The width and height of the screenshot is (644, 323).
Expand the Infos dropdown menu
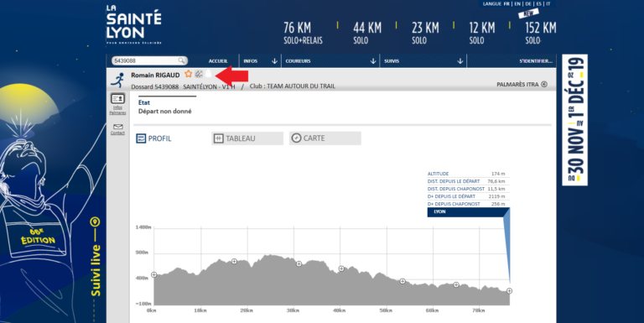pyautogui.click(x=260, y=60)
